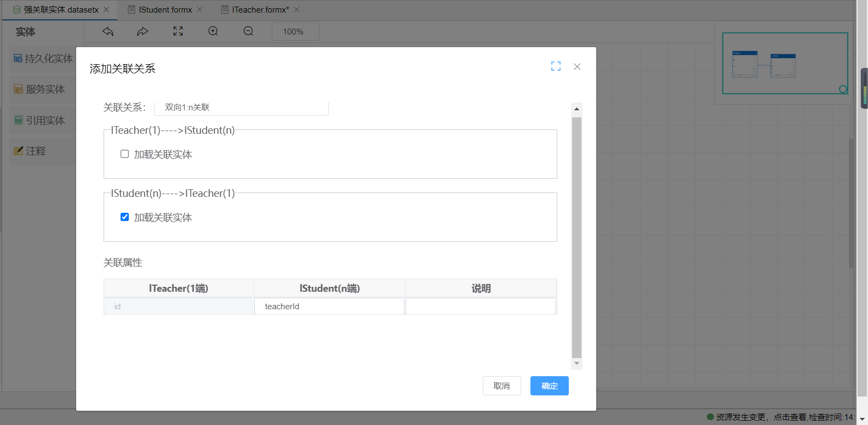Viewport: 868px width, 425px height.
Task: Click the 确定 button
Action: 549,386
